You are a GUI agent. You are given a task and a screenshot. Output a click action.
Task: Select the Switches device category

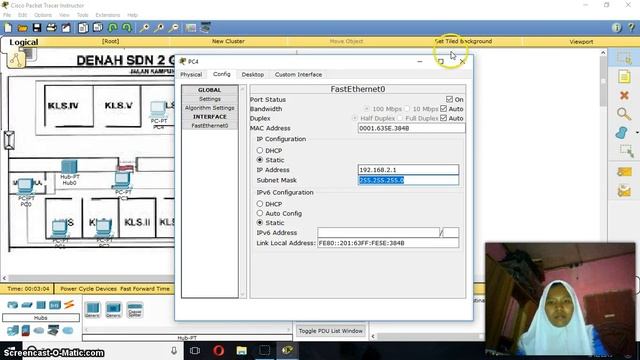coord(27,305)
